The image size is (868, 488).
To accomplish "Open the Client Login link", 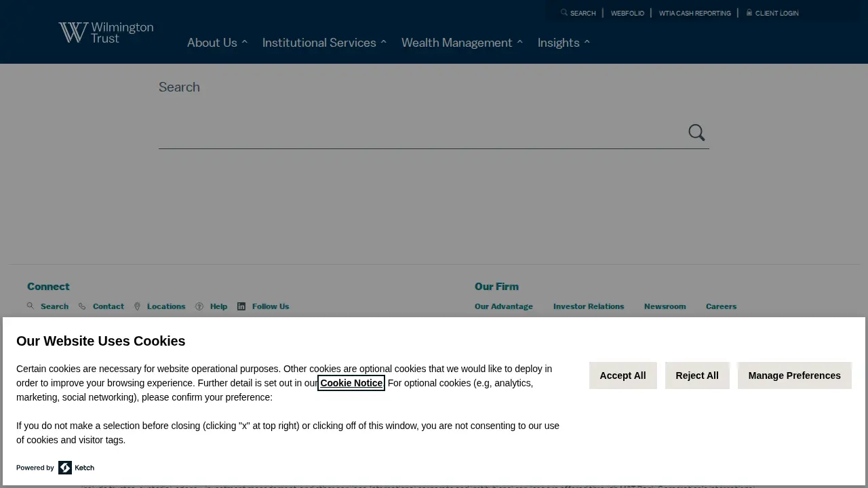I will click(x=777, y=13).
